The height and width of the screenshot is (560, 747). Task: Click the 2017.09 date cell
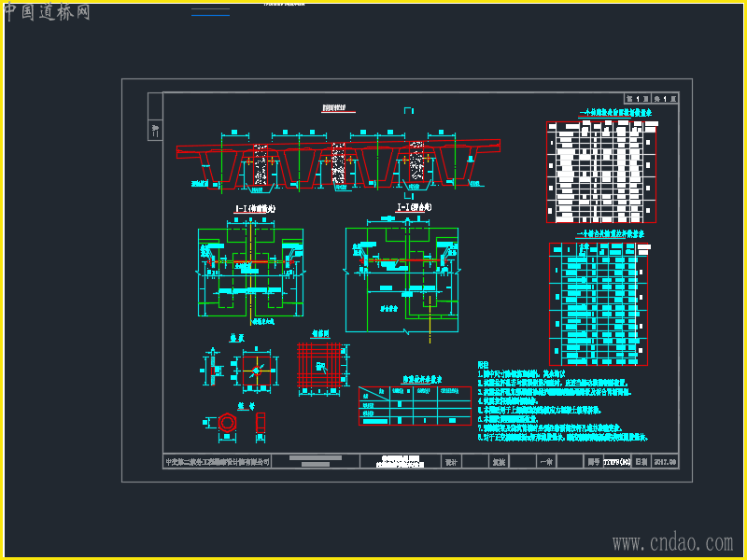coord(665,461)
